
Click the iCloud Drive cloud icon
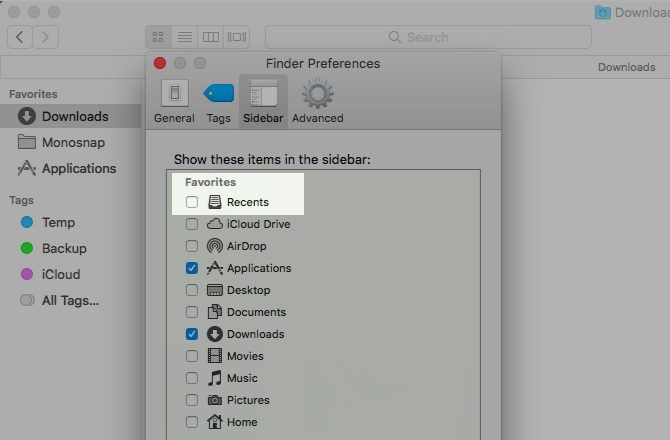pos(215,224)
